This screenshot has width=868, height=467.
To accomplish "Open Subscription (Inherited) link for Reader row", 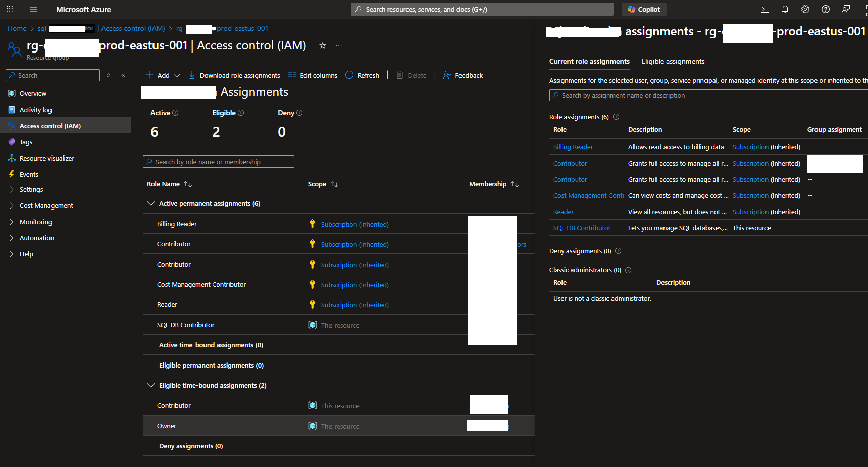I will click(x=354, y=305).
